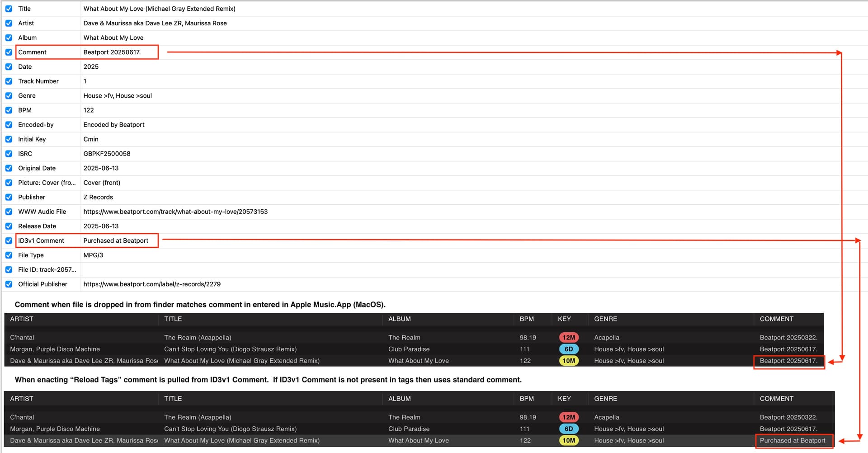Click the Beatport track URL value
The width and height of the screenshot is (868, 453).
coord(175,212)
